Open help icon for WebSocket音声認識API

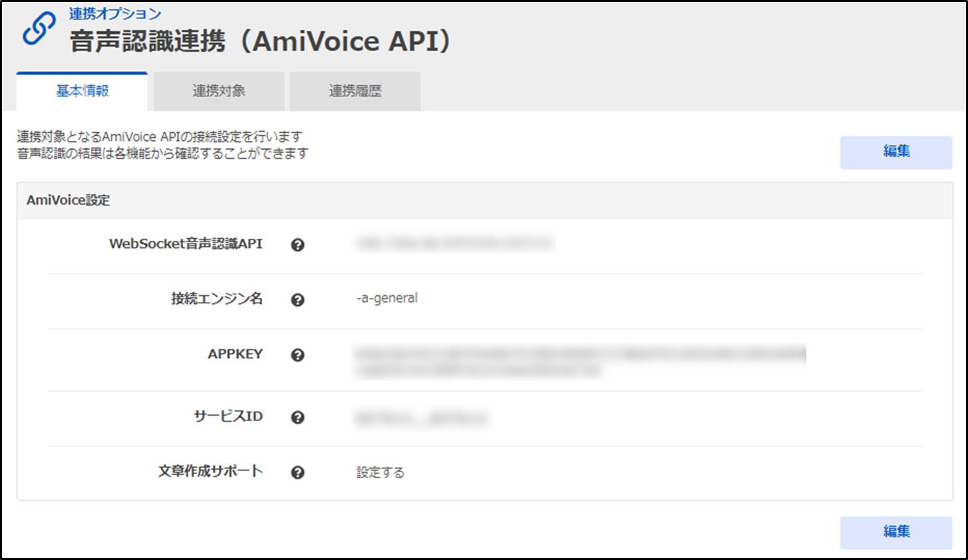297,245
